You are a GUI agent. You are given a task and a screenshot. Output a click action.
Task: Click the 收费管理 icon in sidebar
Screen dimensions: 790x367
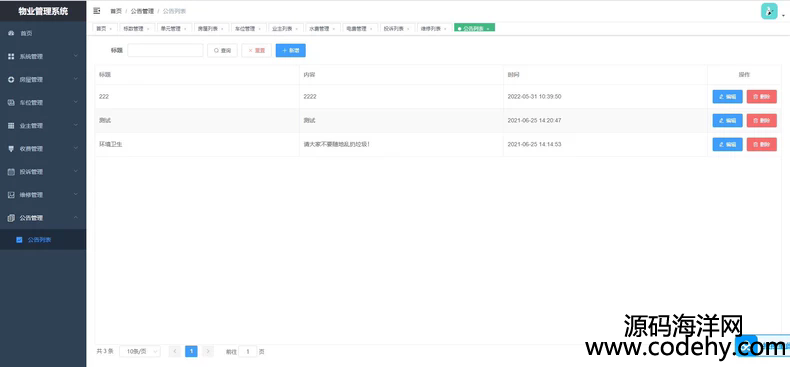pyautogui.click(x=11, y=149)
